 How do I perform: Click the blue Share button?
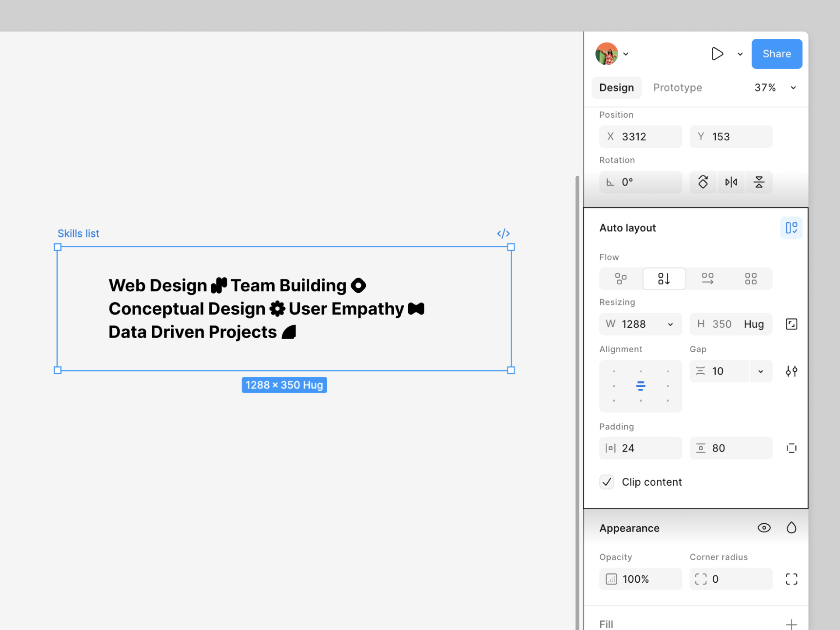777,54
